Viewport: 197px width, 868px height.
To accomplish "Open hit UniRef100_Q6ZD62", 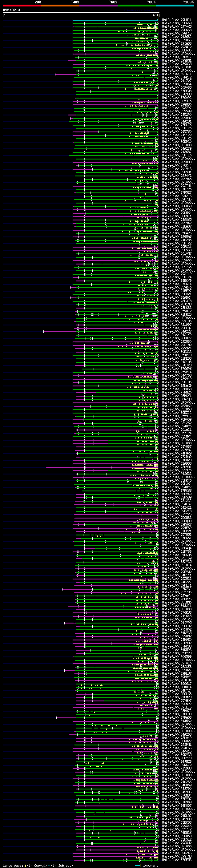I will pyautogui.click(x=177, y=406).
